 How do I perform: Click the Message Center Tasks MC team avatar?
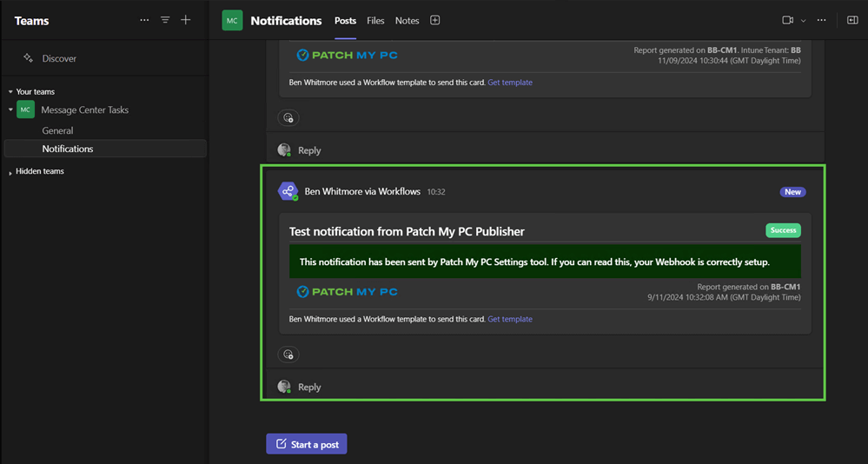click(x=25, y=109)
